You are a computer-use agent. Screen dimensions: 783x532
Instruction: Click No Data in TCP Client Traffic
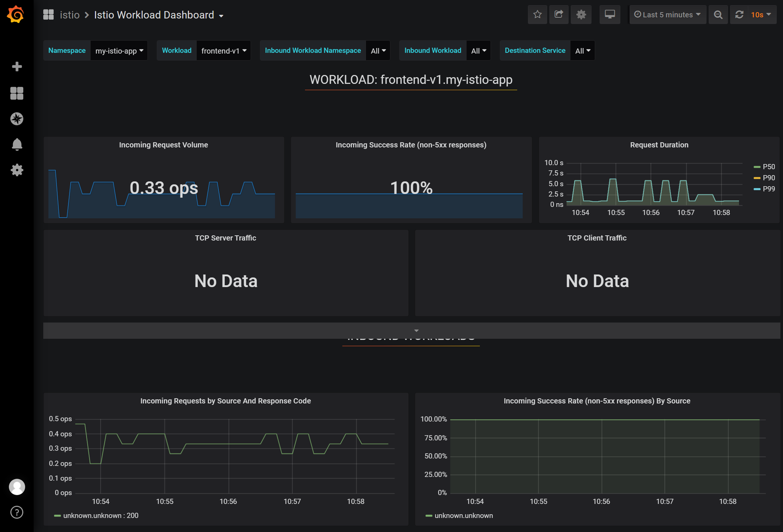pos(597,281)
